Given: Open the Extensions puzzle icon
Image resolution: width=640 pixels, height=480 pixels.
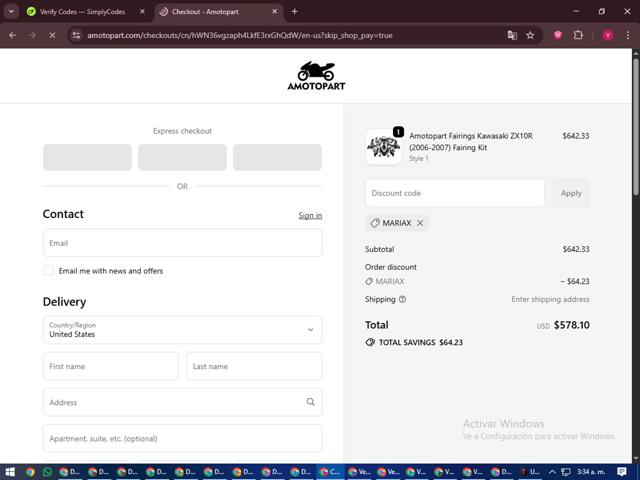Looking at the screenshot, I should pyautogui.click(x=578, y=36).
